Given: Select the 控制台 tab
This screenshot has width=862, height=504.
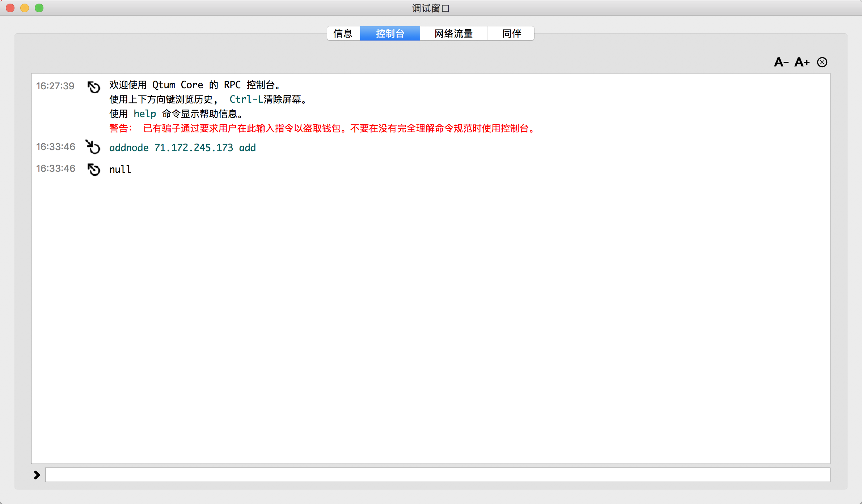Looking at the screenshot, I should 390,33.
